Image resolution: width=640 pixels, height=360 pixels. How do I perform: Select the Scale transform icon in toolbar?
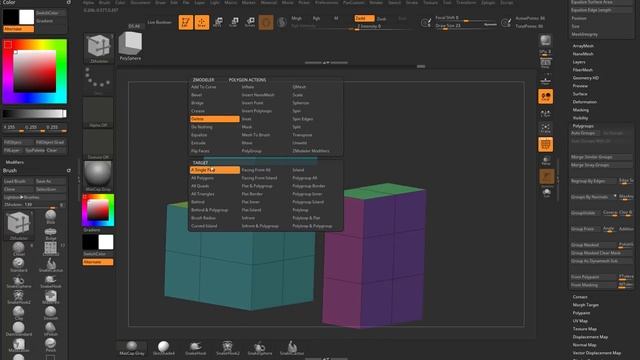234,22
